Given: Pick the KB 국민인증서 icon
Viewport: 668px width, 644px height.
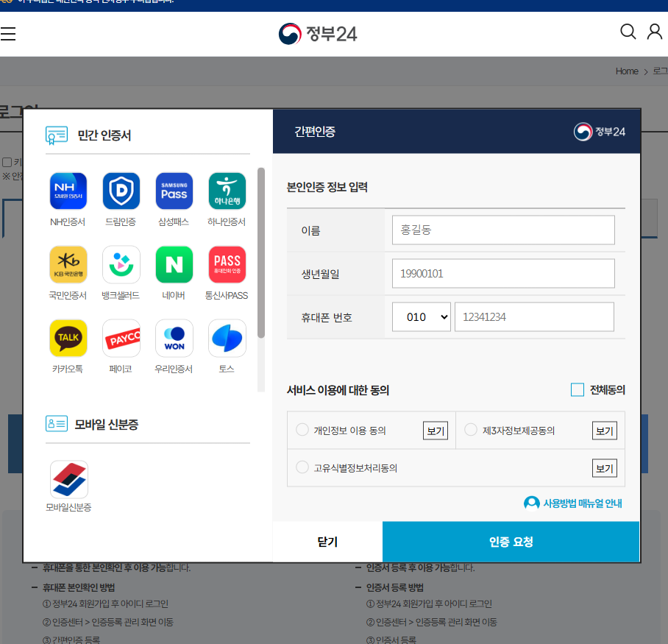Looking at the screenshot, I should tap(68, 264).
